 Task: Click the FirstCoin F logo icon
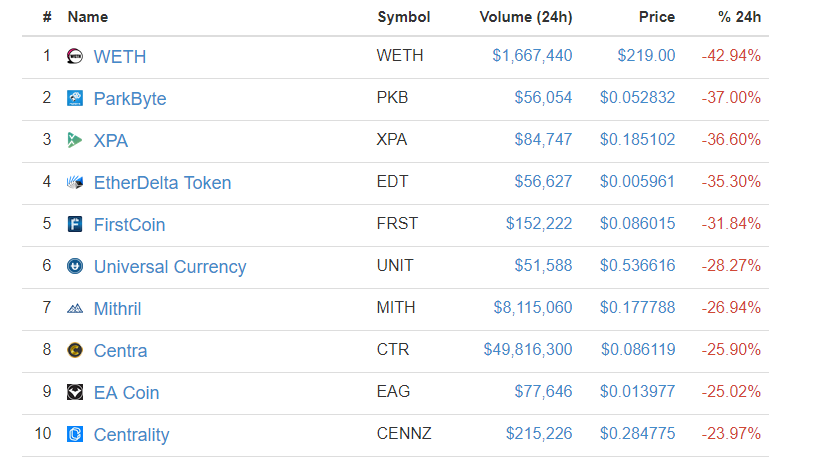pyautogui.click(x=75, y=224)
